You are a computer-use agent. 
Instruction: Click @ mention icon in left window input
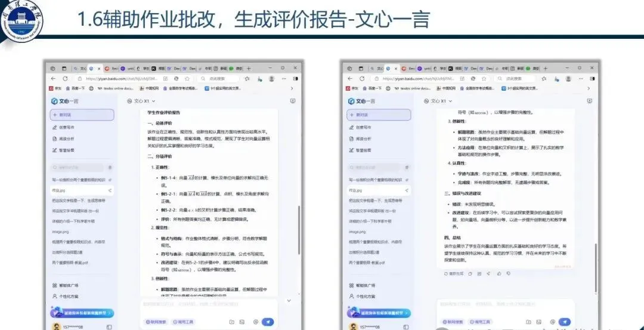tap(255, 322)
